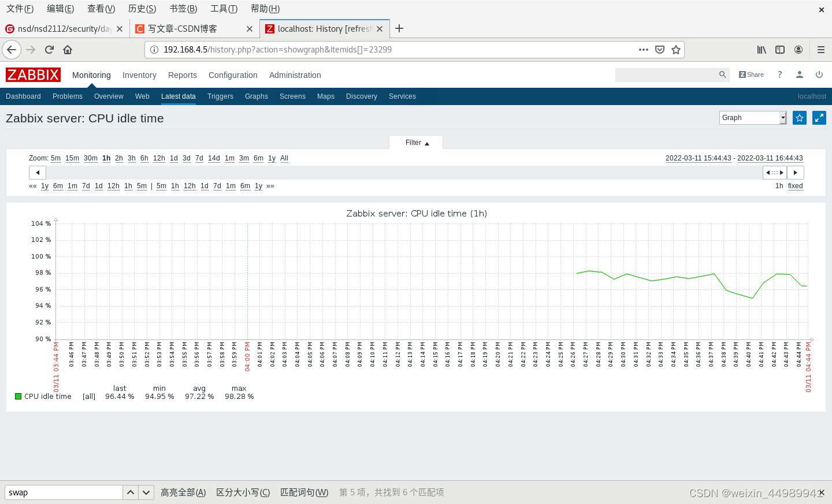Find next match arrow in find bar

pyautogui.click(x=146, y=492)
